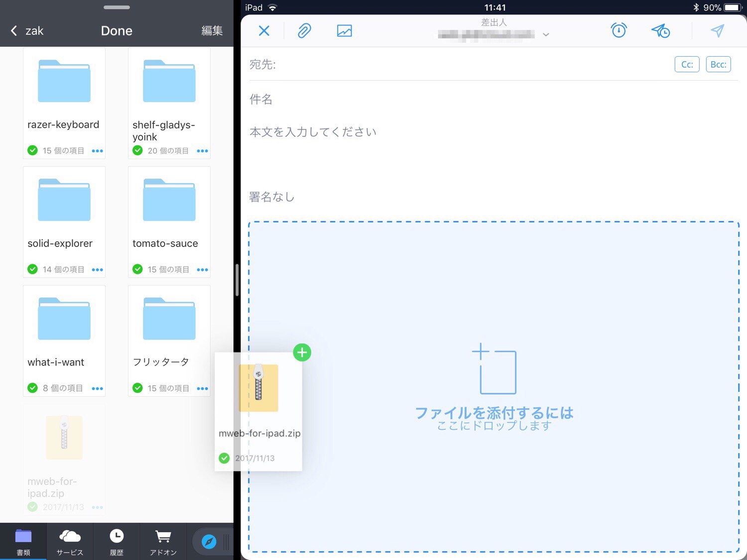
Task: Send the email with paper plane icon
Action: pyautogui.click(x=717, y=30)
